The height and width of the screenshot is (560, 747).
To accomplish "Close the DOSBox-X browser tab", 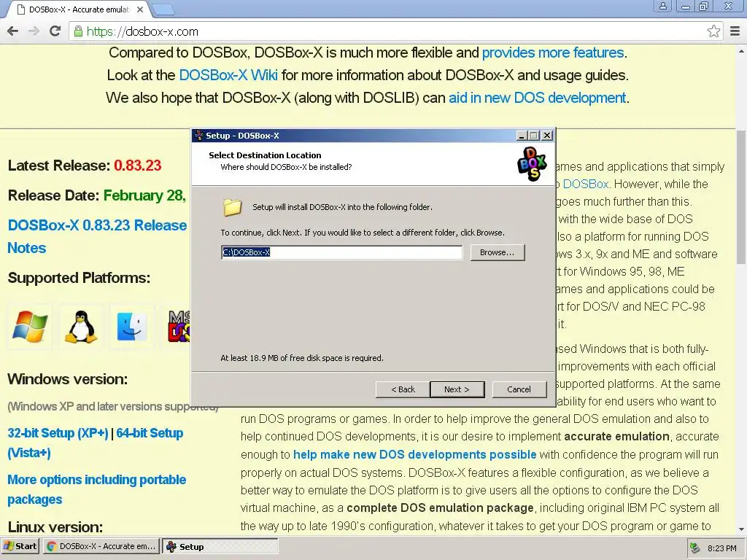I will 140,9.
